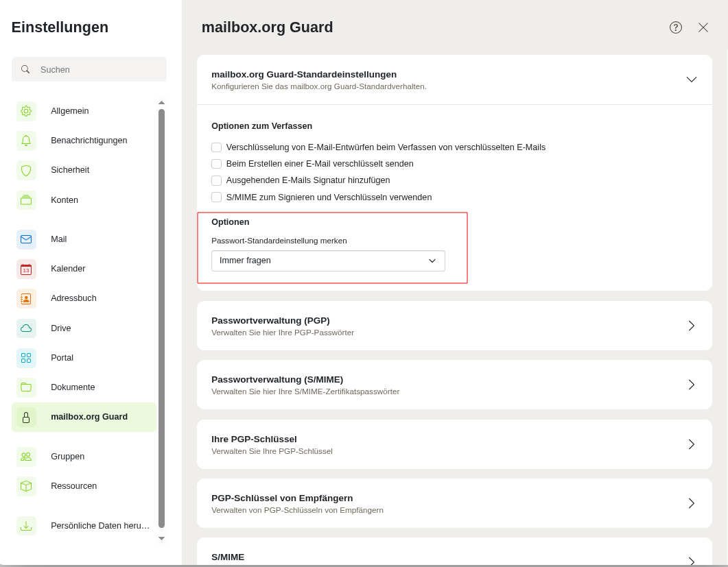Expand Passwortverwaltung (S/MIME) chevron
Viewport: 728px width, 567px height.
pyautogui.click(x=692, y=385)
